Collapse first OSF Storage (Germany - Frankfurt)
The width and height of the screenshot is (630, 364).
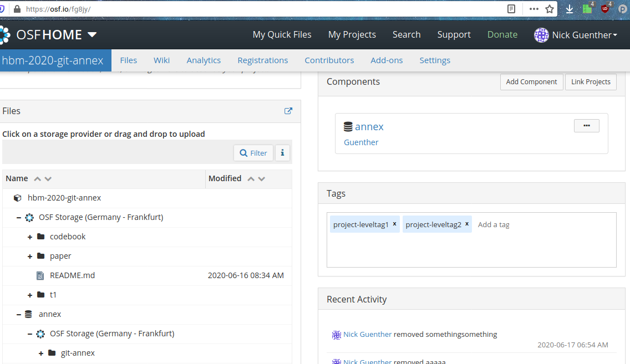(18, 218)
